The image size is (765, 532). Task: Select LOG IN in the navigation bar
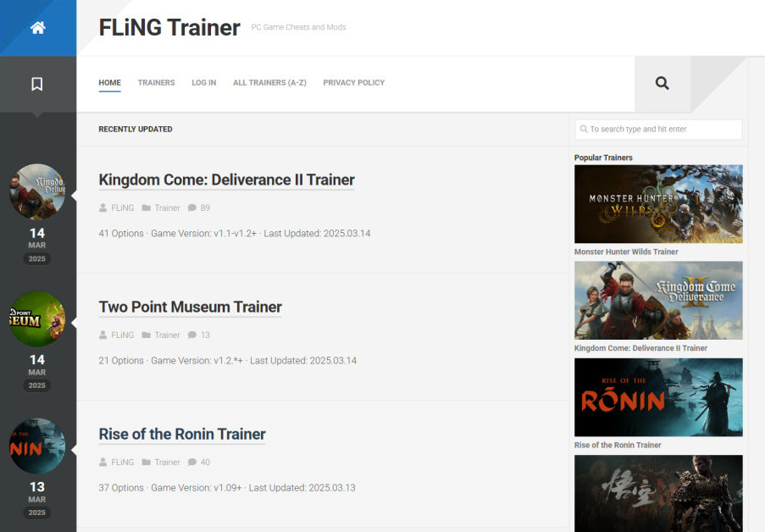click(204, 82)
